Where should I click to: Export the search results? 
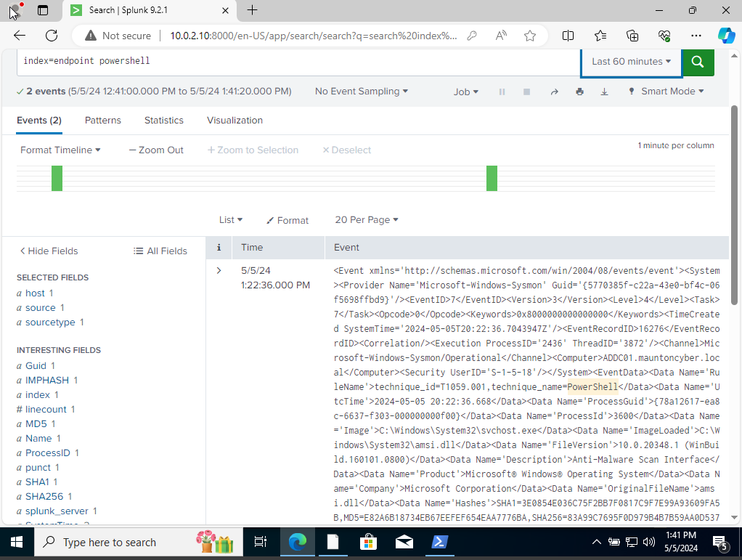(605, 91)
